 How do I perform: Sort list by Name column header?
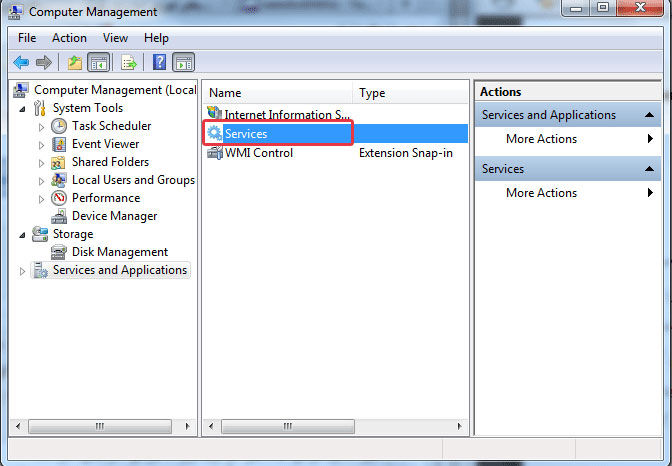278,93
